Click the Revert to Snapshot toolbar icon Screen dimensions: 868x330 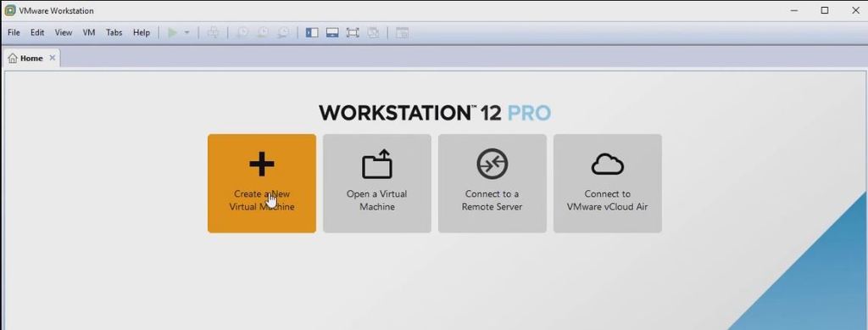coord(263,33)
